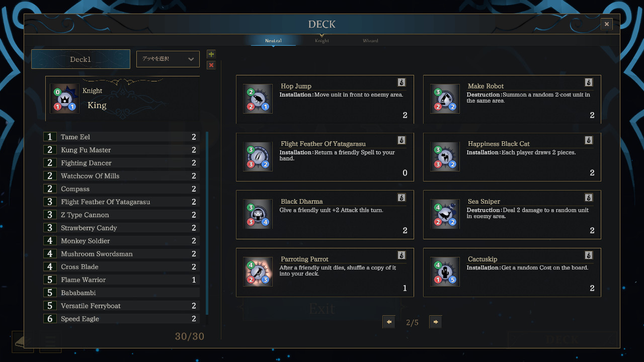Viewport: 644px width, 362px height.
Task: Click the green plus add-deck icon
Action: pos(211,54)
